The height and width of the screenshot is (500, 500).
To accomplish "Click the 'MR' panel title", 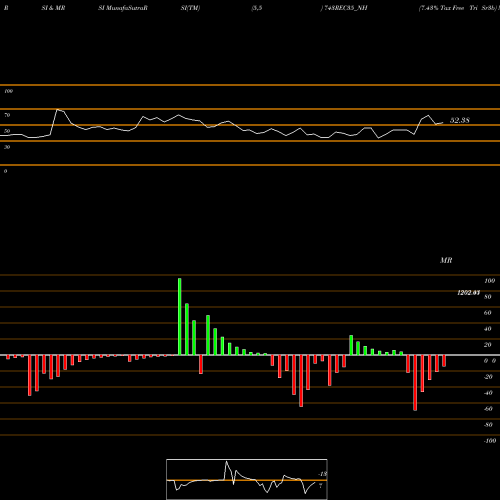I will [x=446, y=260].
